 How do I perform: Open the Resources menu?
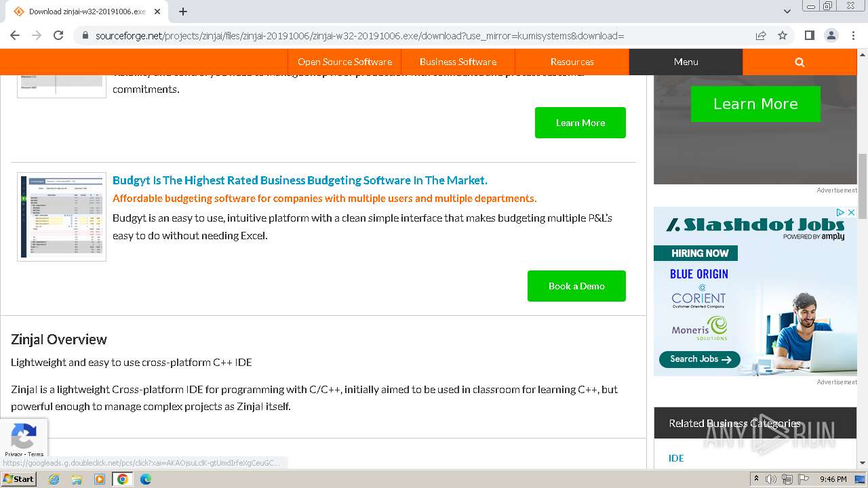[x=572, y=62]
